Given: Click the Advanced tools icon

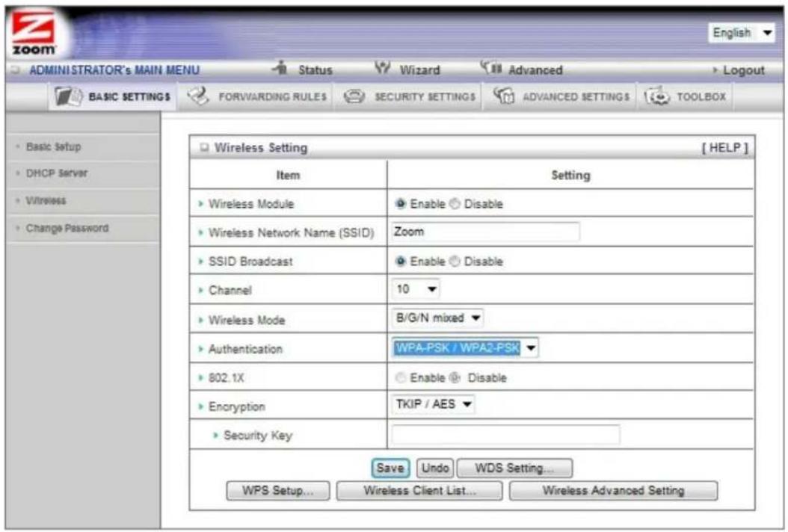Looking at the screenshot, I should [491, 67].
